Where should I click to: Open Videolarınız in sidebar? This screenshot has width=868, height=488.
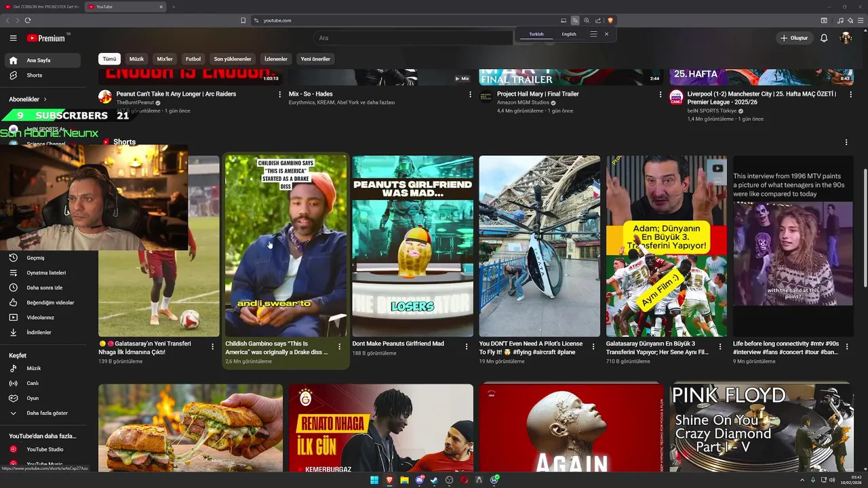(x=42, y=317)
